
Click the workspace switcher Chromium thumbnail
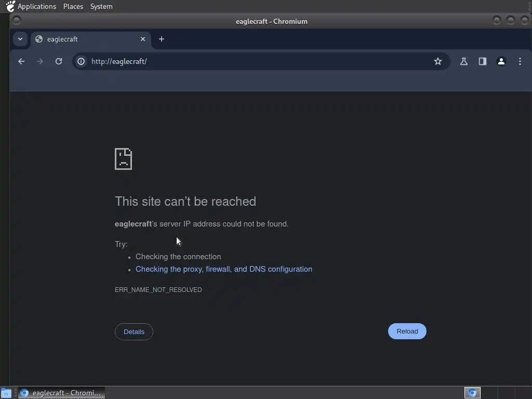pyautogui.click(x=472, y=393)
